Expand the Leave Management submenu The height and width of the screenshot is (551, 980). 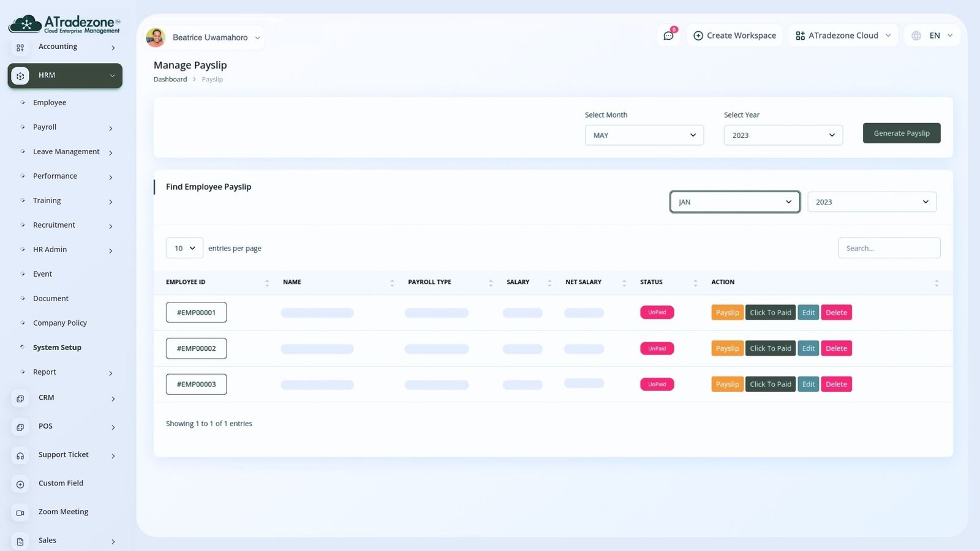click(x=110, y=152)
